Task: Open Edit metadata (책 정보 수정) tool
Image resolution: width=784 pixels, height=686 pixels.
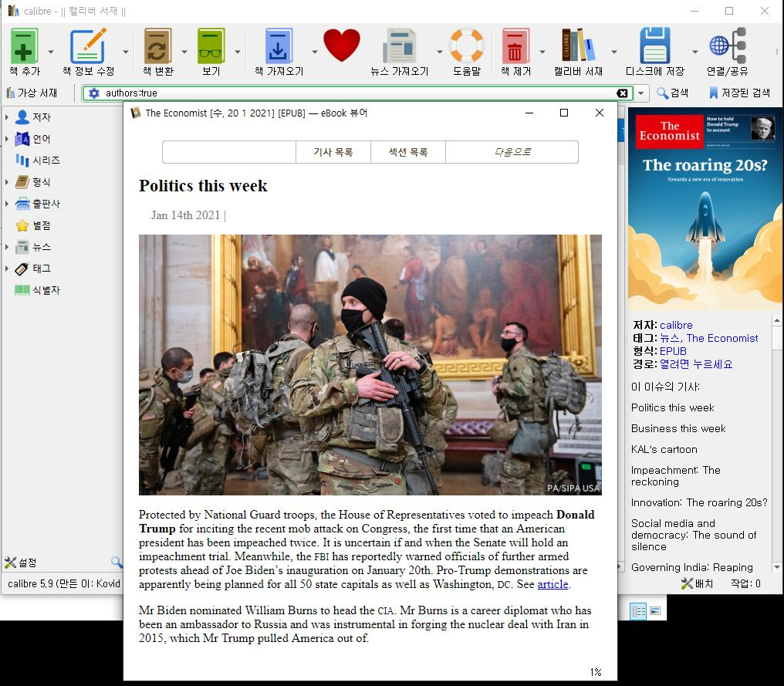Action: point(88,46)
